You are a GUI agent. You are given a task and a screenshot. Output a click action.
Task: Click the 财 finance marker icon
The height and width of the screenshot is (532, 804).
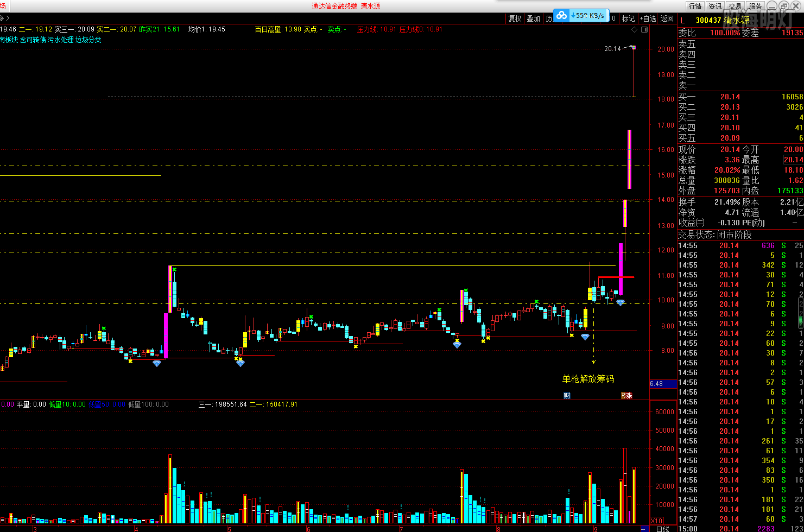567,395
